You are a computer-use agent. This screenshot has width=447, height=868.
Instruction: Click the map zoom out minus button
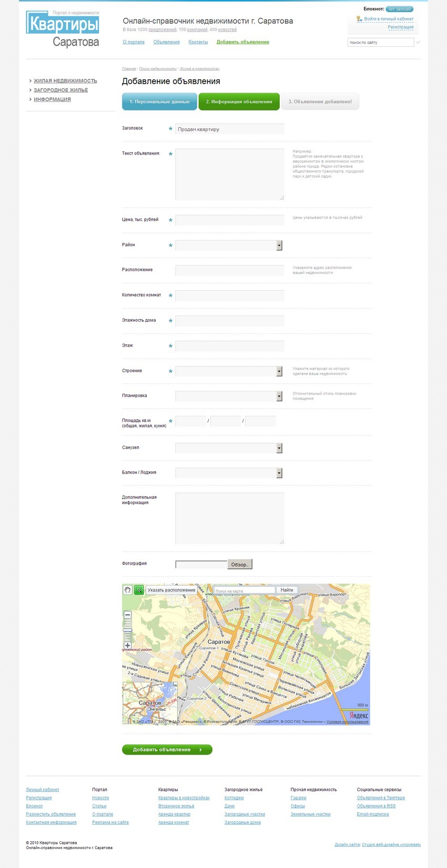pyautogui.click(x=127, y=615)
